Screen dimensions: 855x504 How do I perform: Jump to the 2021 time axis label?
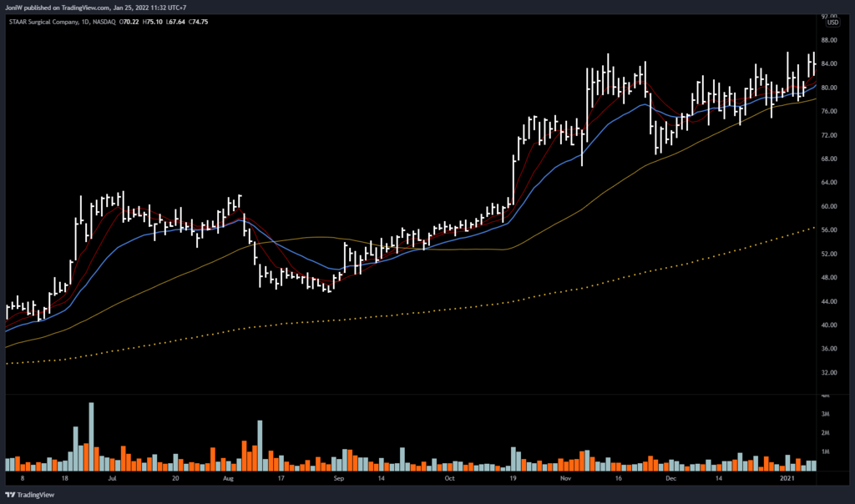point(788,480)
